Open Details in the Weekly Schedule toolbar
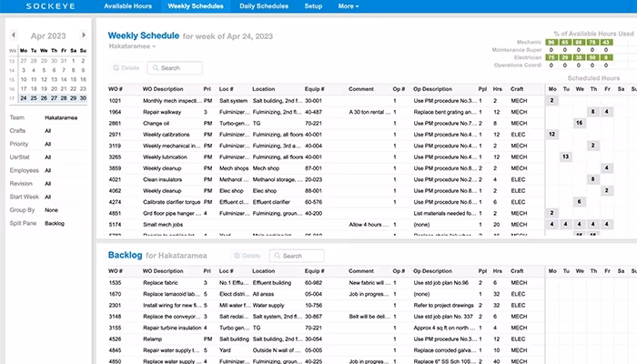 (126, 68)
